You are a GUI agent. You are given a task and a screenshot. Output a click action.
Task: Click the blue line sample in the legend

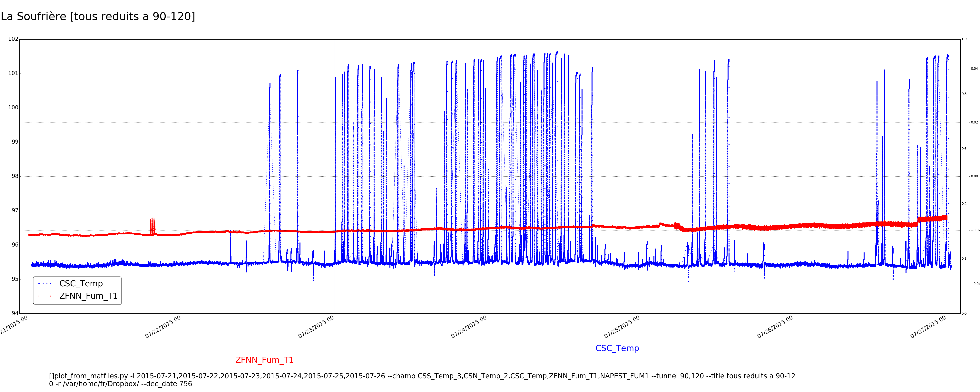tap(45, 284)
